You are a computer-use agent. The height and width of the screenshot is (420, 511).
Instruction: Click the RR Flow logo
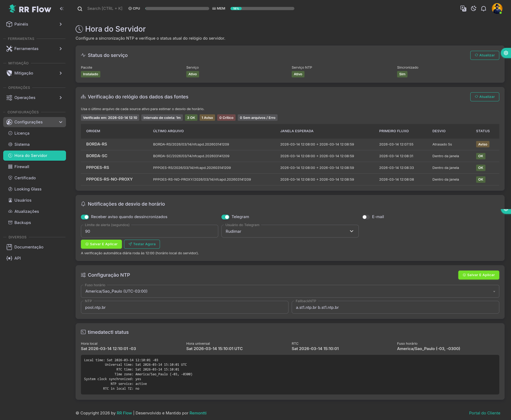(x=30, y=9)
